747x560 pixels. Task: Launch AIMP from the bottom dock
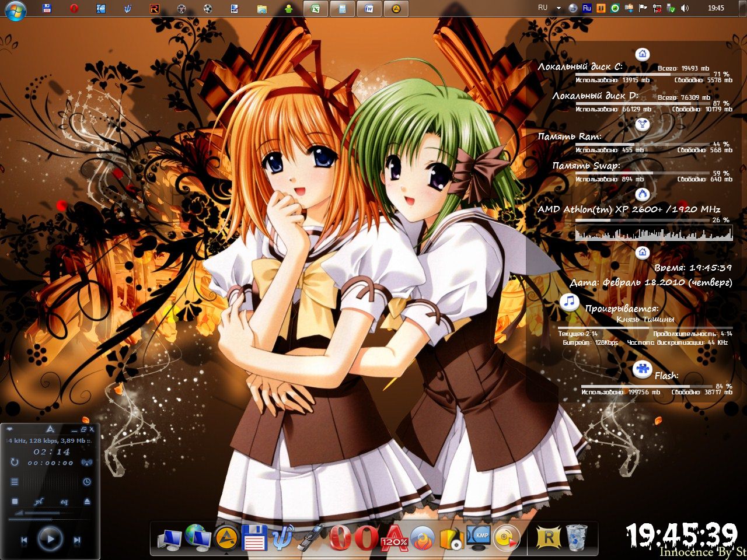tap(226, 538)
